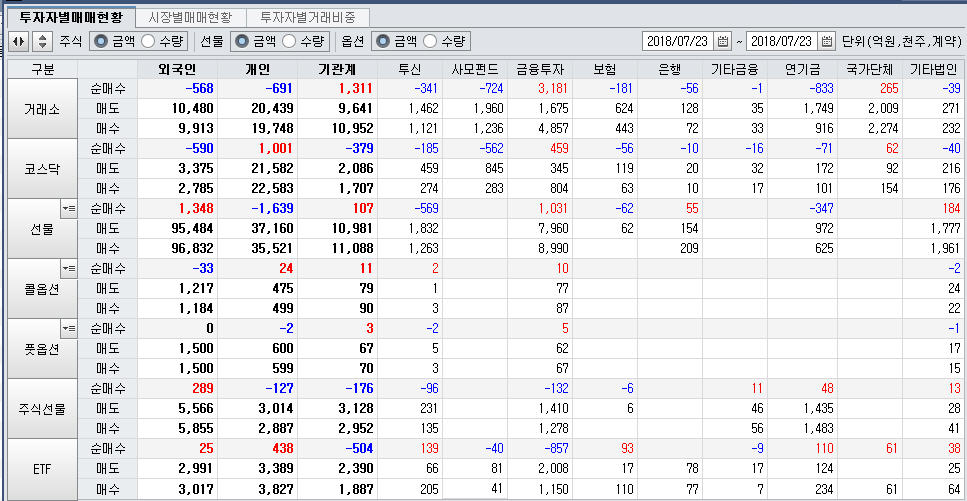Open the start date calendar picker icon
The height and width of the screenshot is (501, 967).
click(x=727, y=42)
